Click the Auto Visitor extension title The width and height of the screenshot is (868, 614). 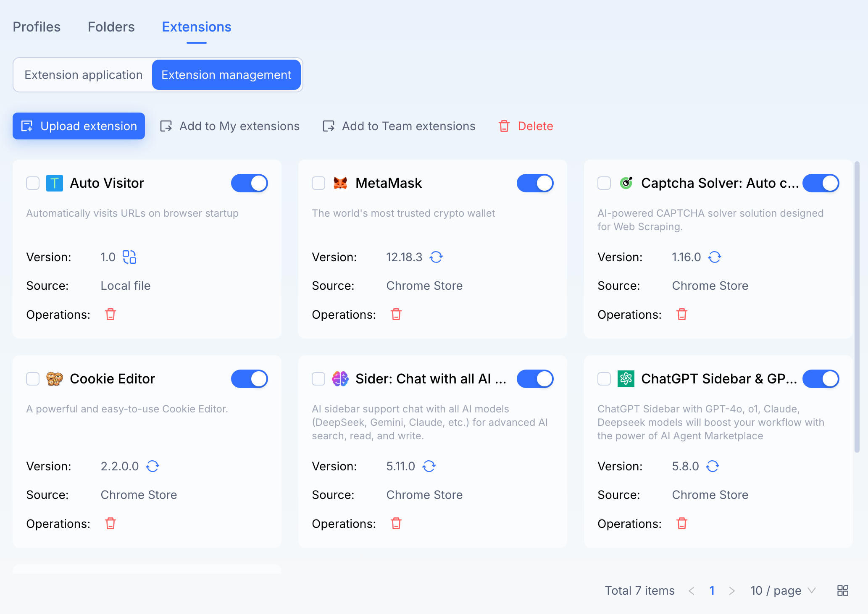pyautogui.click(x=107, y=183)
